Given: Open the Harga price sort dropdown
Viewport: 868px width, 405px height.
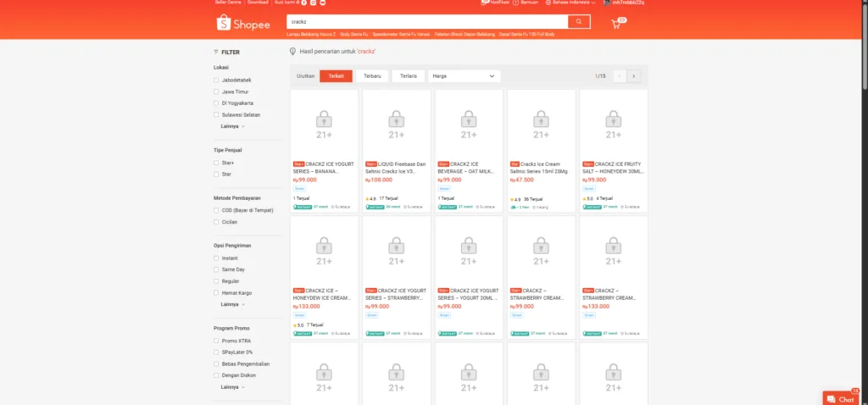Looking at the screenshot, I should 464,76.
